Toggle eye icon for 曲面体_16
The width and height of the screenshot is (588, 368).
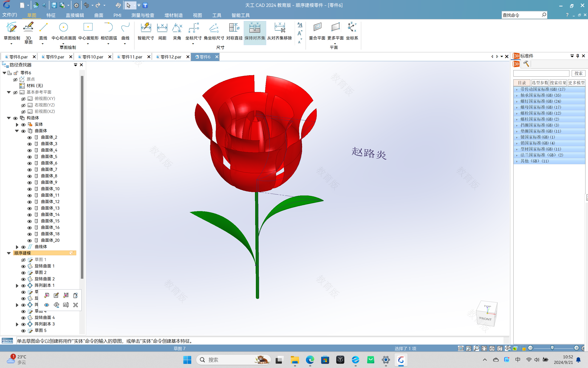click(29, 227)
